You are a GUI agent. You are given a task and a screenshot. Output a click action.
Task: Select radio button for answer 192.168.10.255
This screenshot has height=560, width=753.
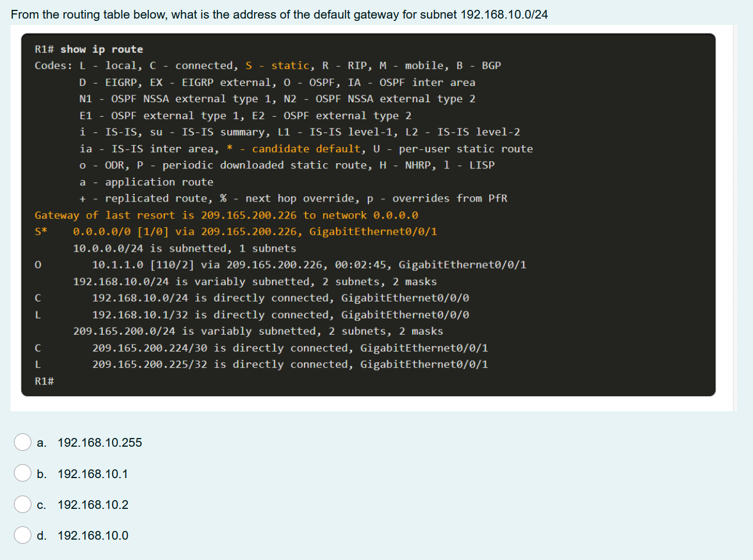22,442
